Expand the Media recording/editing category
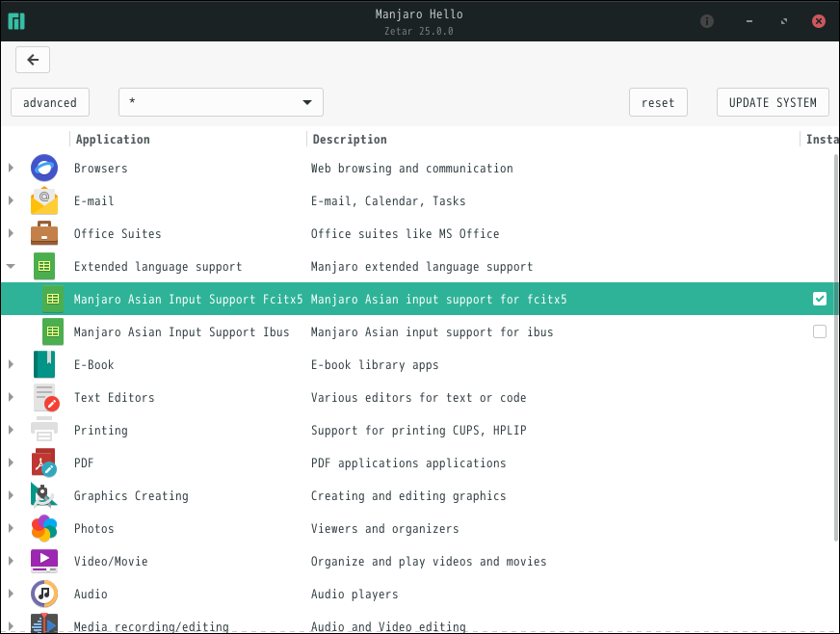Image resolution: width=840 pixels, height=634 pixels. pyautogui.click(x=11, y=625)
